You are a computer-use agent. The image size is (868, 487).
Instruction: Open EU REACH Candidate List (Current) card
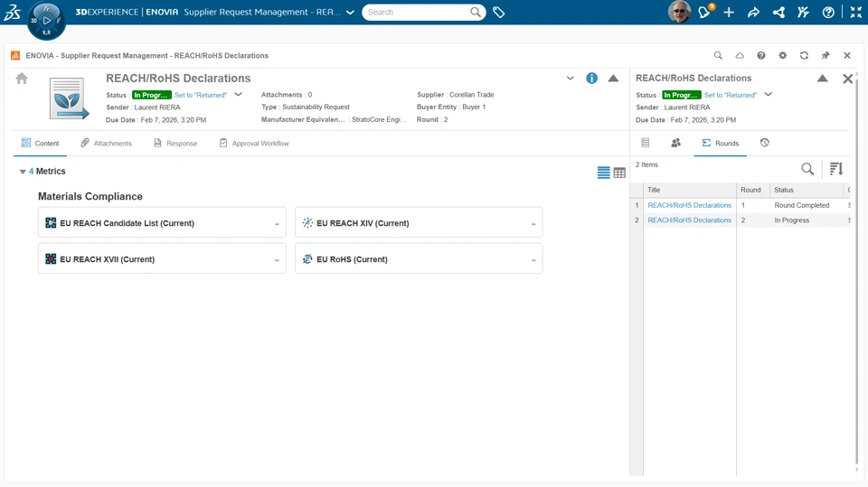162,222
